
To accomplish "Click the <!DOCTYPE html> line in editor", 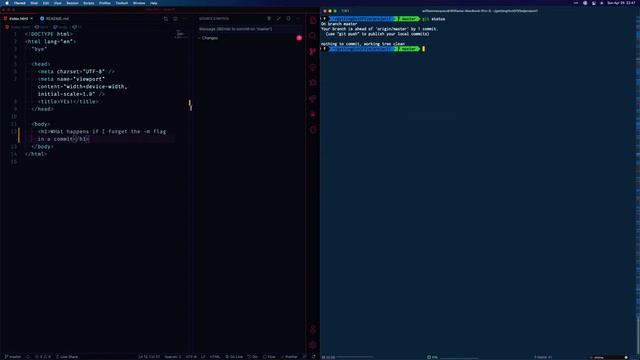I will point(49,34).
